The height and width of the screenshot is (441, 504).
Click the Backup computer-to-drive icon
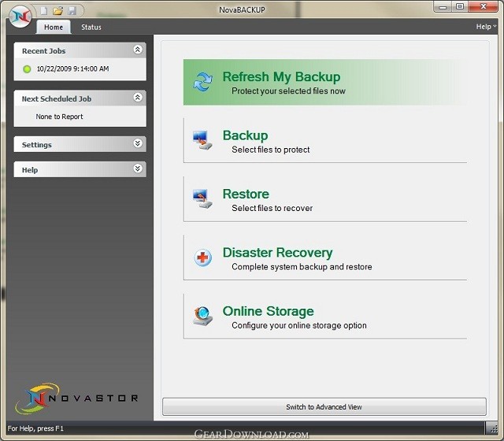tap(202, 140)
